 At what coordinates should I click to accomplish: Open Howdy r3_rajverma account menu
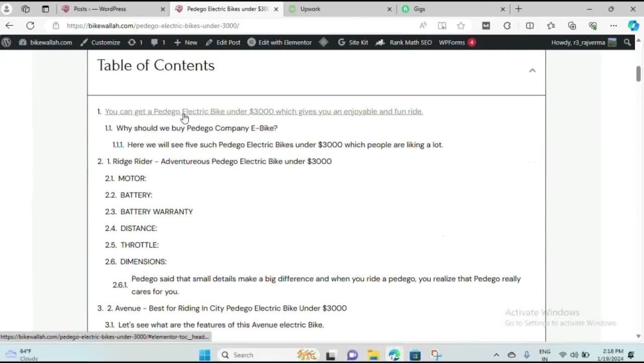583,43
